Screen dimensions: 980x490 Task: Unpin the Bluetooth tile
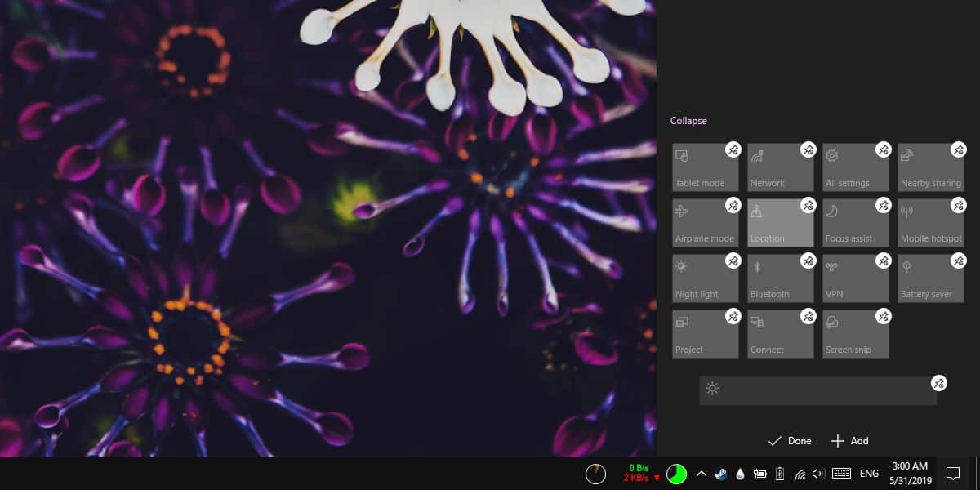[808, 261]
